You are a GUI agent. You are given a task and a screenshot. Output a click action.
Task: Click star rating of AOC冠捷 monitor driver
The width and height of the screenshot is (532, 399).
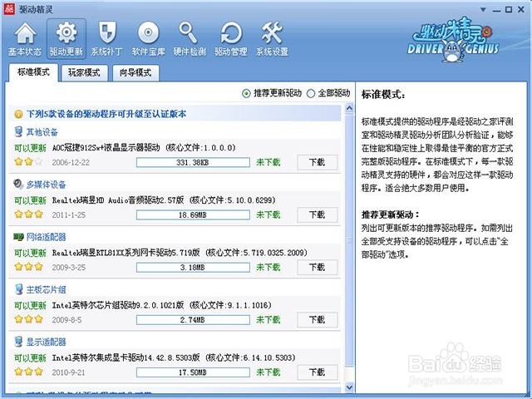click(x=29, y=162)
